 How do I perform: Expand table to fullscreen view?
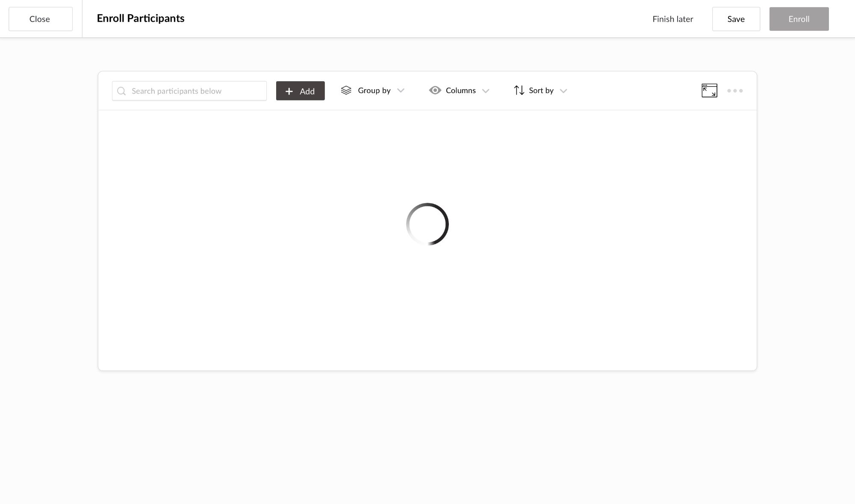click(x=709, y=91)
